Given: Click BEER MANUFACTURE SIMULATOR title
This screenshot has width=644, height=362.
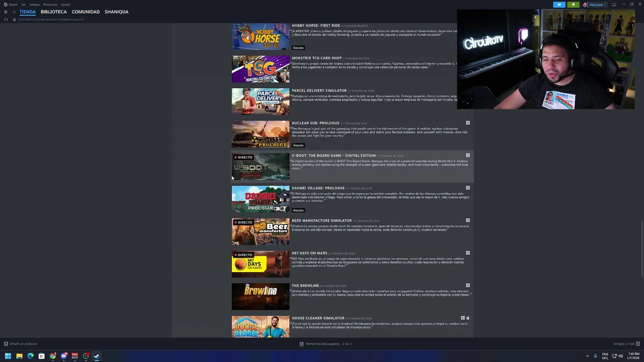Looking at the screenshot, I should 321,220.
